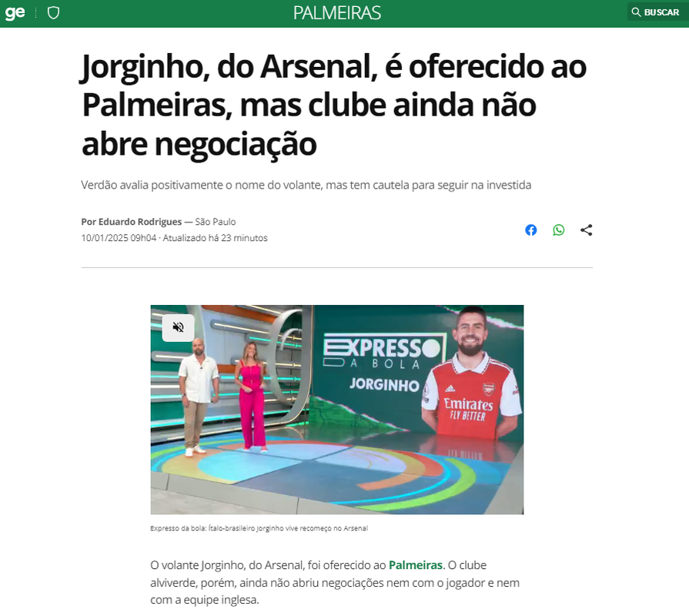The width and height of the screenshot is (689, 616).
Task: Click the article subtitle about Verdão
Action: (x=306, y=185)
